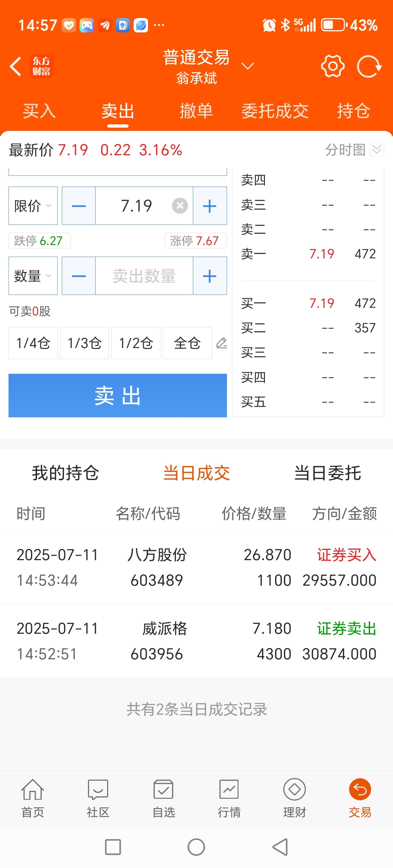Select 全仓 position button
Viewport: 393px width, 868px height.
(187, 343)
